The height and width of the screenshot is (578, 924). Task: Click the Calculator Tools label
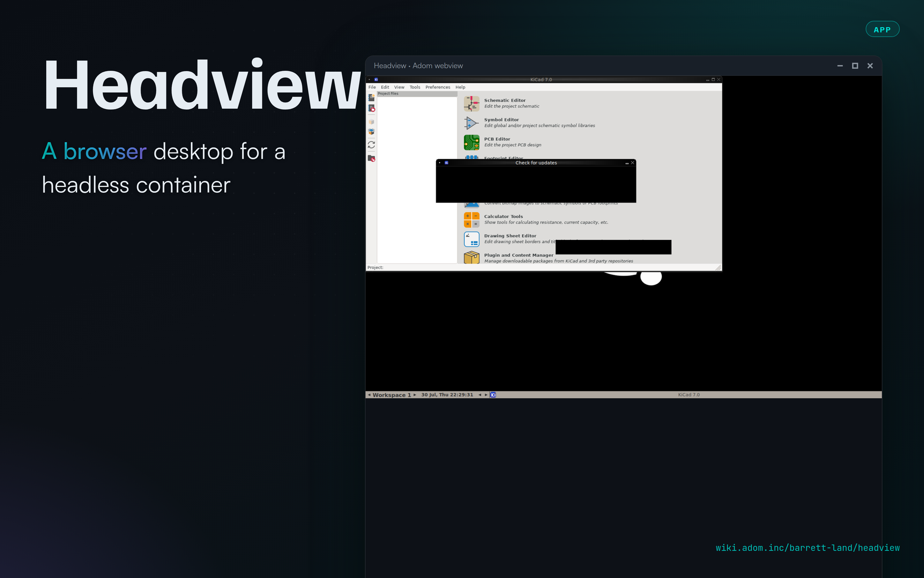[504, 216]
